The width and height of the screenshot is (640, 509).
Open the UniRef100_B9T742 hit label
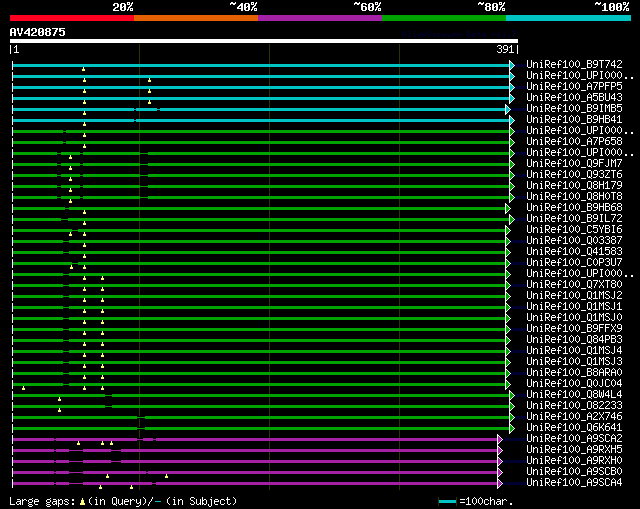574,64
